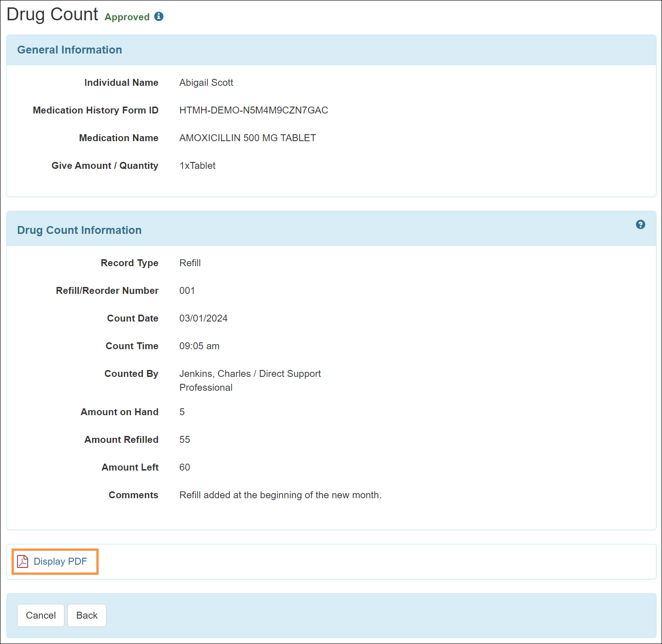This screenshot has height=644, width=662.
Task: Click the Cancel button
Action: [41, 615]
